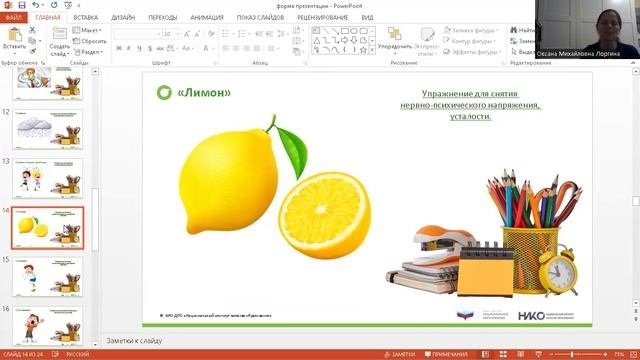Open the Arrange (Упорядочить) tool
Viewport: 640px width, 360px height.
pyautogui.click(x=395, y=41)
